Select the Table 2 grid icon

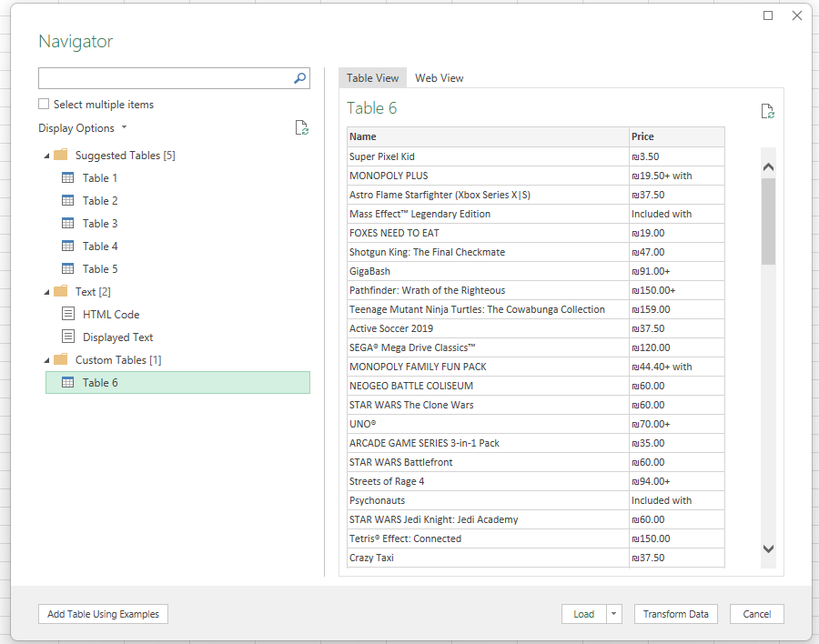pos(67,200)
